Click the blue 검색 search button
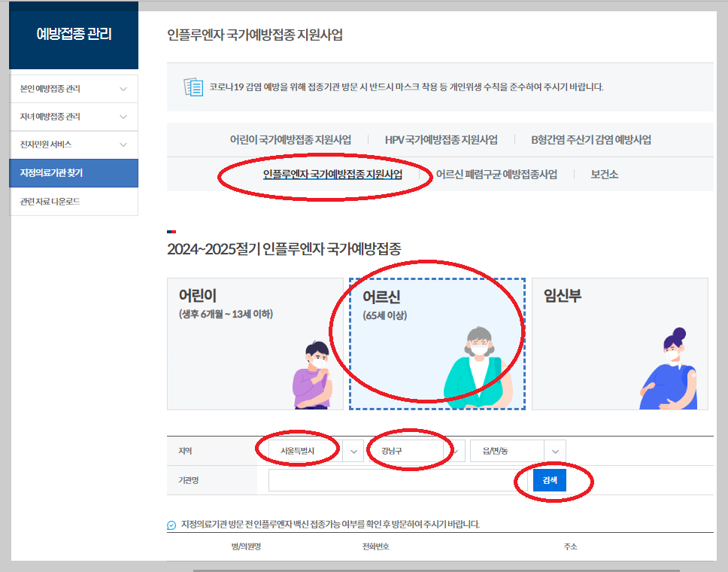 click(549, 479)
